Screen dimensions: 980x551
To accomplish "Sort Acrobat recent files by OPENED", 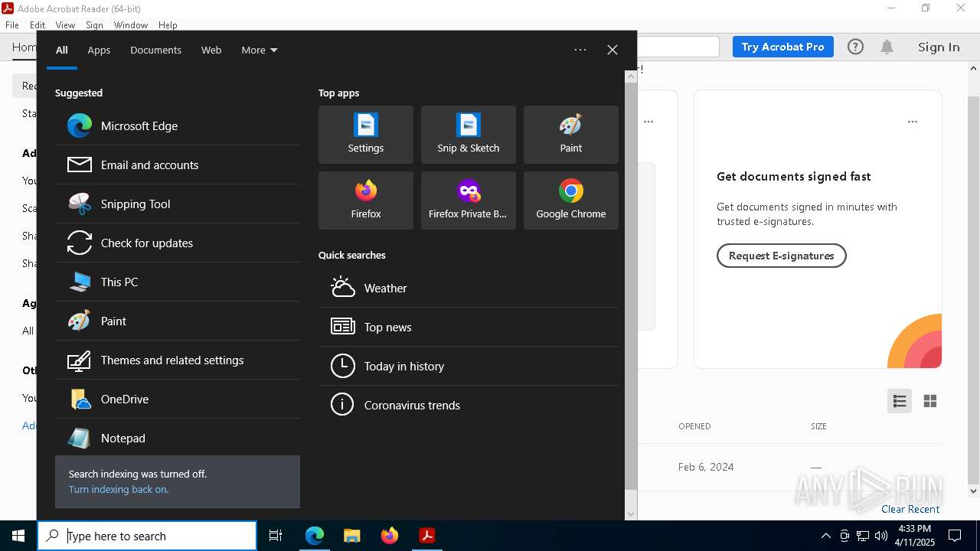I will [x=694, y=426].
